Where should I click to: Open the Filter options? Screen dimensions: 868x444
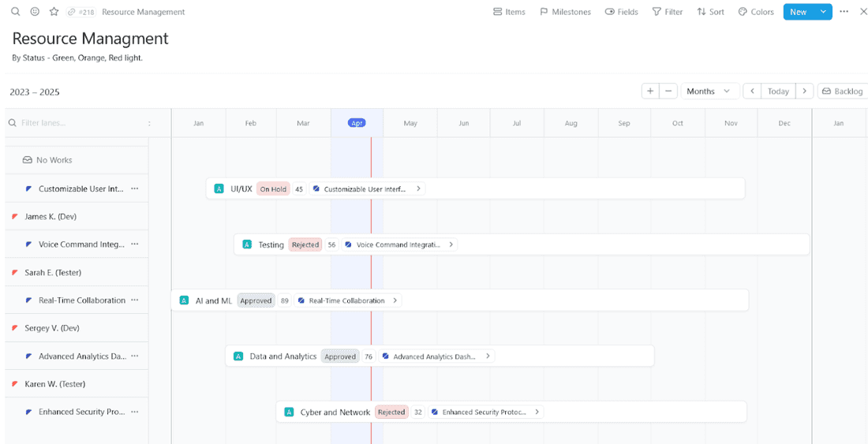coord(667,12)
